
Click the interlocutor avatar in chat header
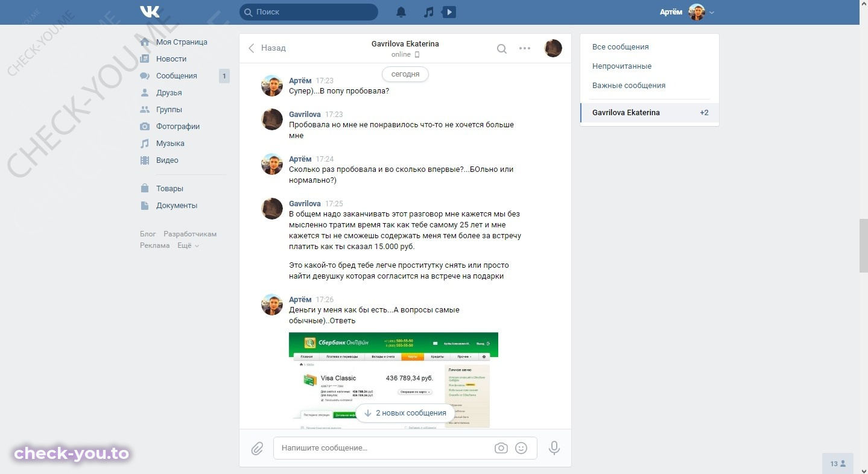click(x=553, y=48)
